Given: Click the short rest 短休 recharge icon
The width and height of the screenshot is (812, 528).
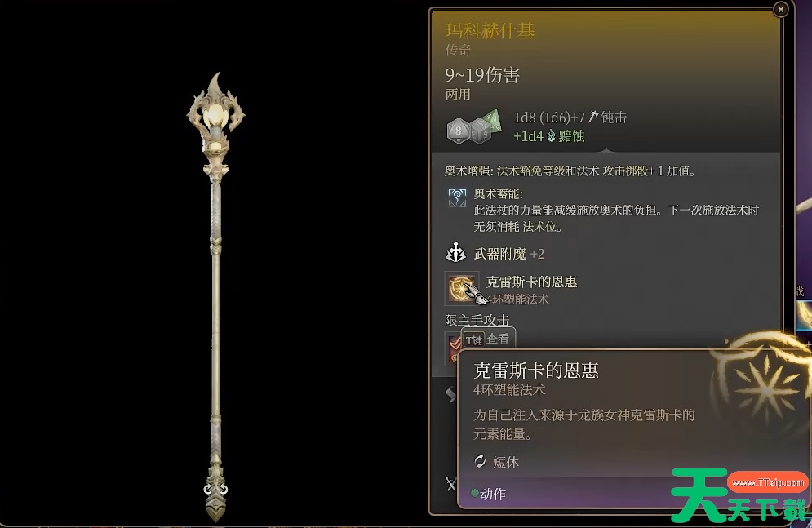Looking at the screenshot, I should (x=480, y=461).
